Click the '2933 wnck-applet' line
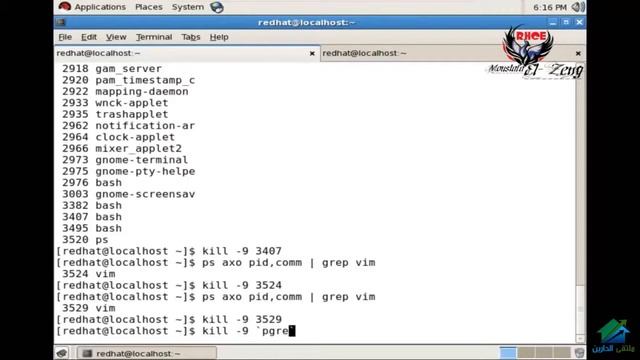The image size is (640, 360). (x=115, y=103)
